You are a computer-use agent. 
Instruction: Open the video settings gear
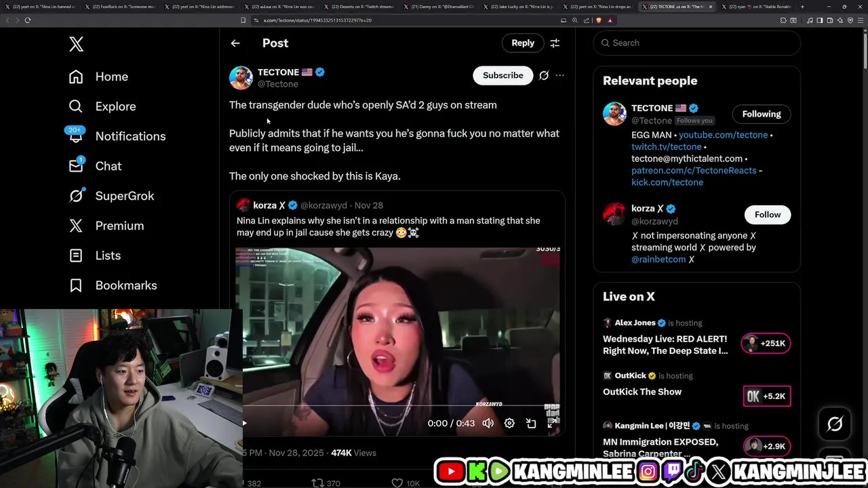pos(509,423)
